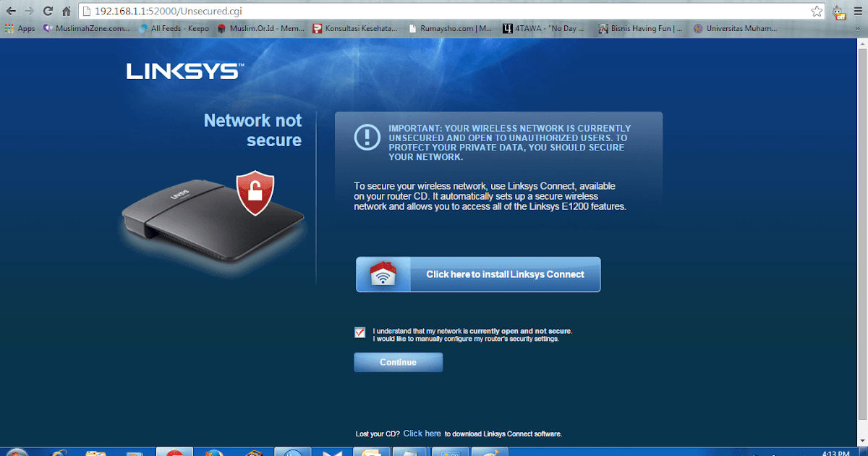This screenshot has width=868, height=456.
Task: Expand the bookmarks overflow chevron
Action: coord(858,29)
